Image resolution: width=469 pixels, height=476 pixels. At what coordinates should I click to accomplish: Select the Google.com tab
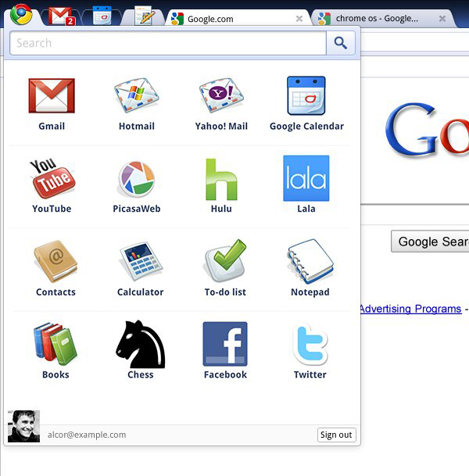(238, 19)
